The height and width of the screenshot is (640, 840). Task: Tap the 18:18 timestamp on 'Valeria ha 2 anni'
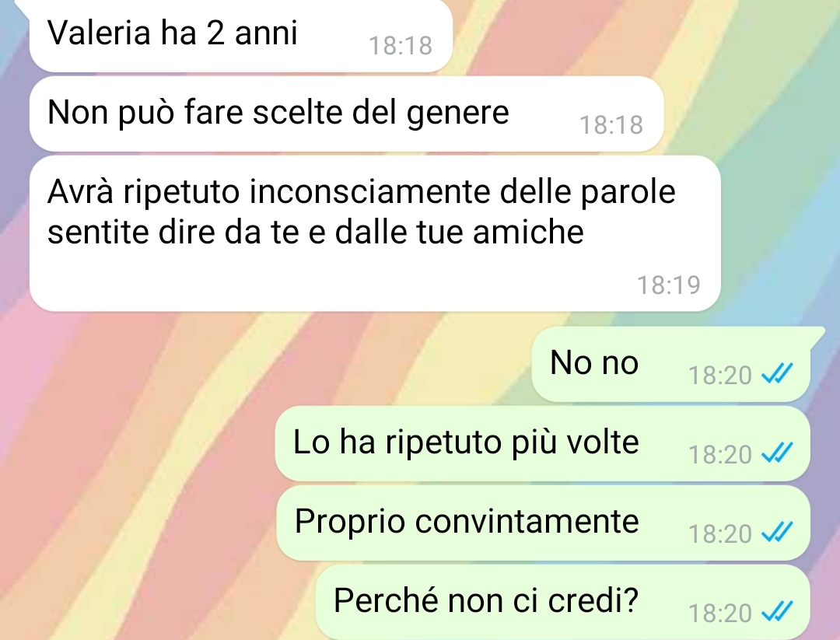coord(401,46)
